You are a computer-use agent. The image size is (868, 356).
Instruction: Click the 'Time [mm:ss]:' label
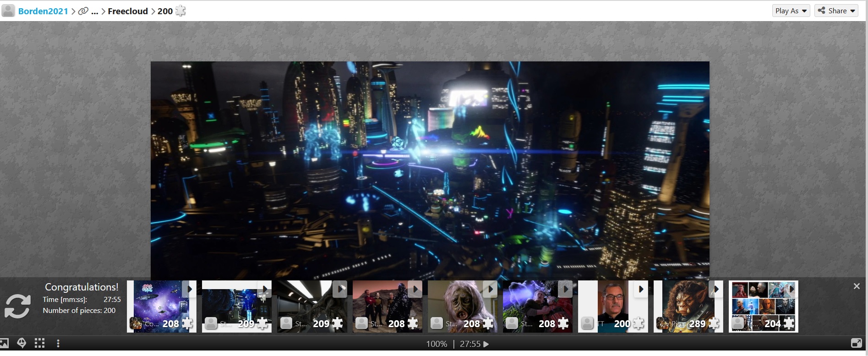(65, 300)
